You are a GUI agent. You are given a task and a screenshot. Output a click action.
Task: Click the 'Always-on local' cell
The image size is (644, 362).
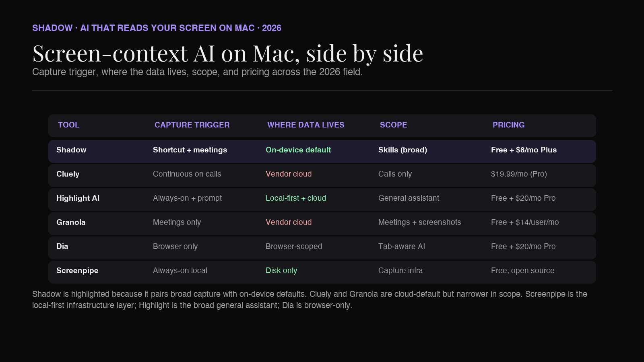point(180,271)
